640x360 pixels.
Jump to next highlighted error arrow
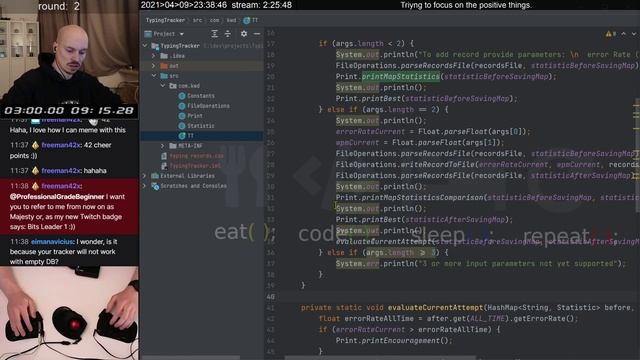[x=634, y=34]
